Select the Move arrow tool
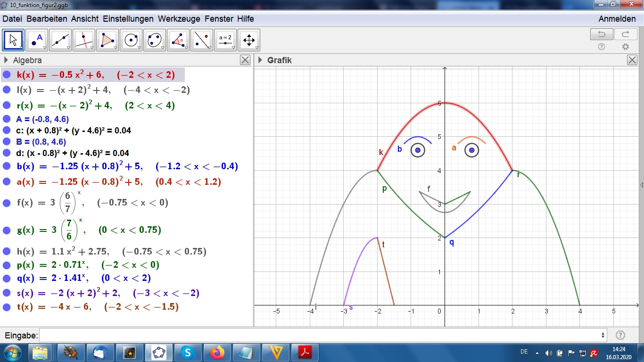The height and width of the screenshot is (362, 644). coord(13,40)
